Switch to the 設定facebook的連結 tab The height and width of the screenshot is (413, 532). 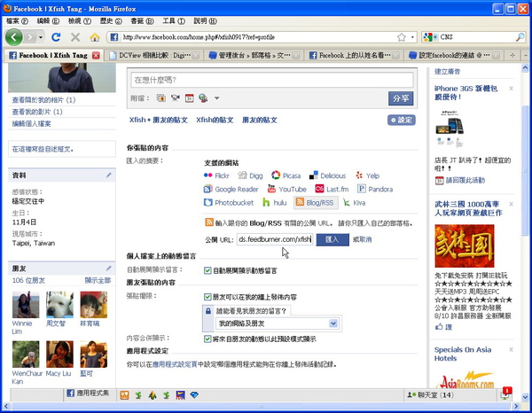453,55
